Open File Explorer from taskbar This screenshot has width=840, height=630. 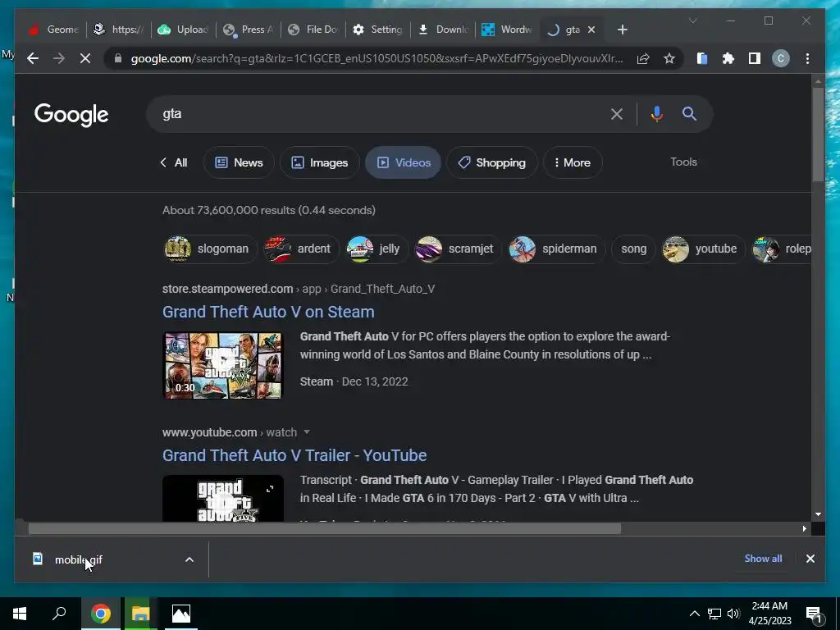tap(140, 614)
